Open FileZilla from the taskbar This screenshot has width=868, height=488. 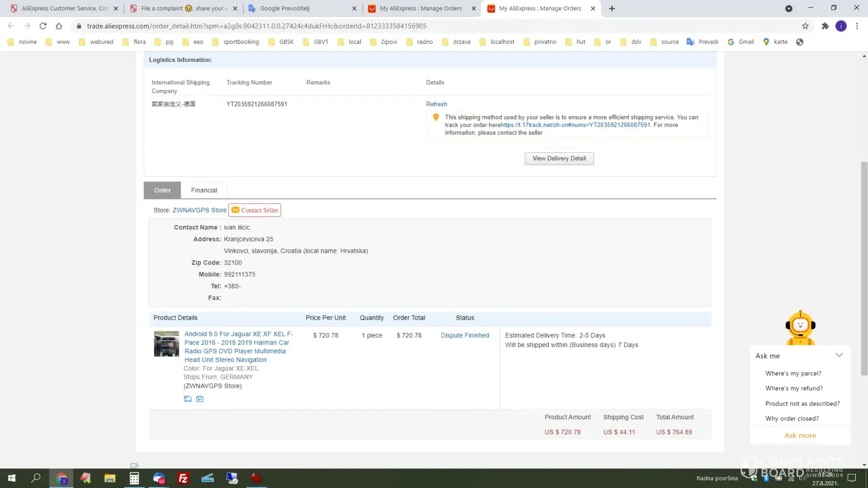[x=183, y=478]
